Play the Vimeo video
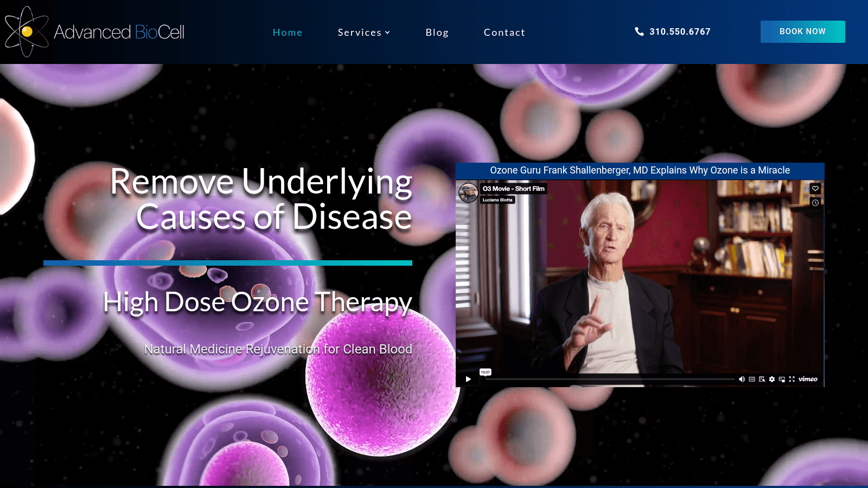The height and width of the screenshot is (488, 868). click(x=468, y=379)
